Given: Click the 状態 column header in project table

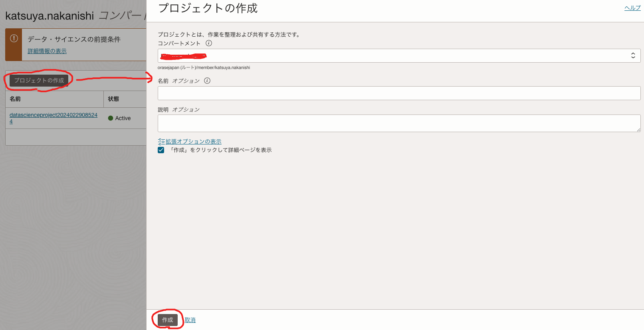Looking at the screenshot, I should pos(113,99).
